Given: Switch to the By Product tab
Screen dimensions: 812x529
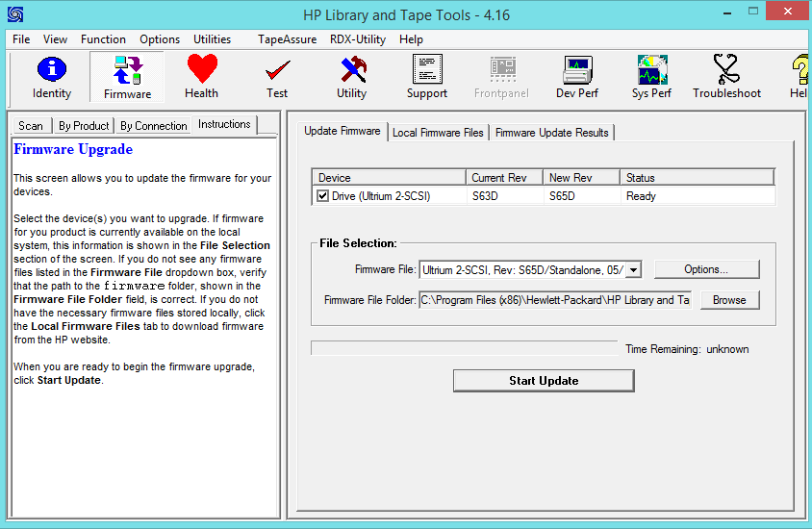Looking at the screenshot, I should (84, 126).
